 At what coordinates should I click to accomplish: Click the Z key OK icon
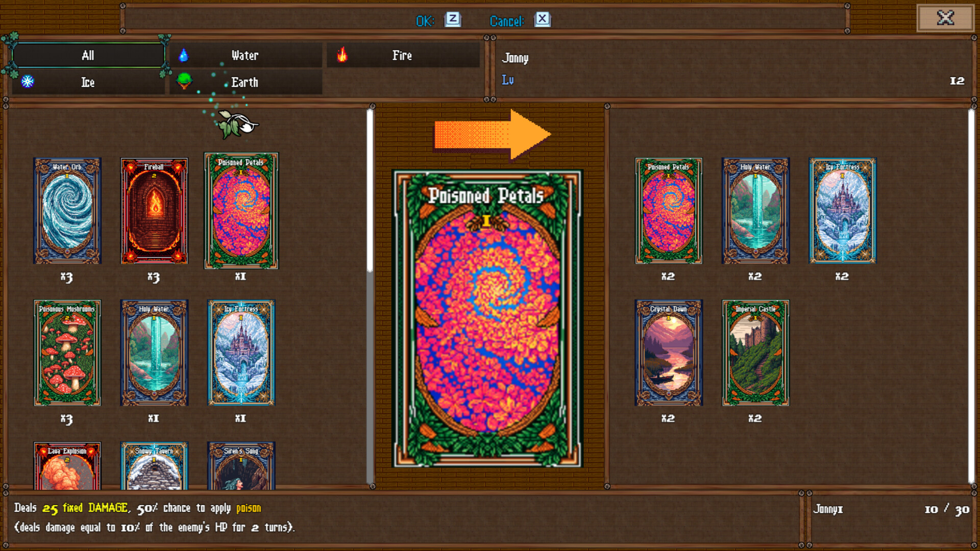click(x=453, y=19)
